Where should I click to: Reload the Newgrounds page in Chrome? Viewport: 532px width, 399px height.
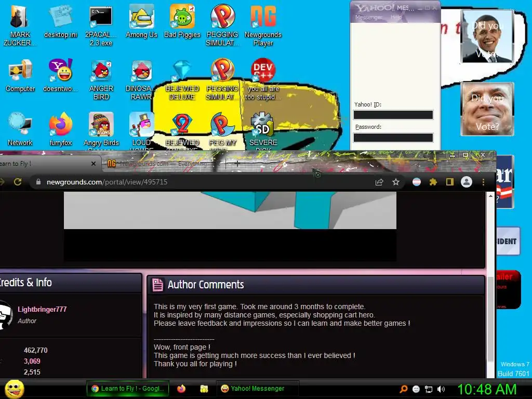tap(18, 182)
